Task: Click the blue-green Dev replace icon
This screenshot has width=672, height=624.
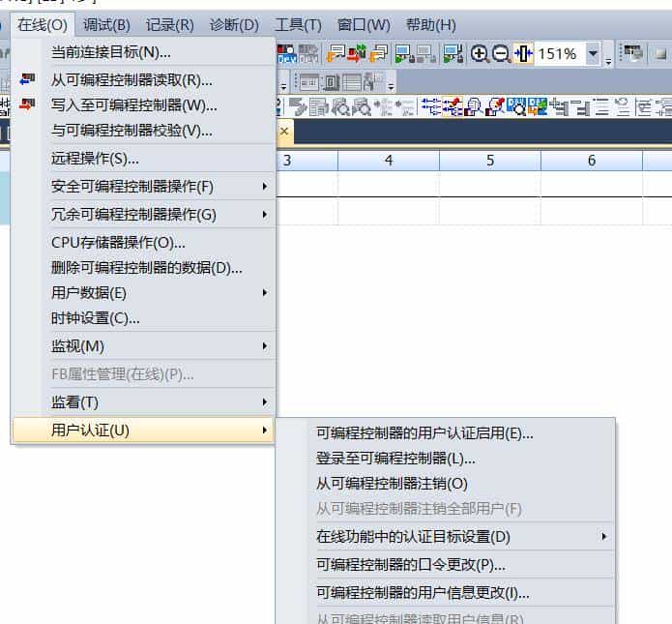Action: pyautogui.click(x=538, y=106)
